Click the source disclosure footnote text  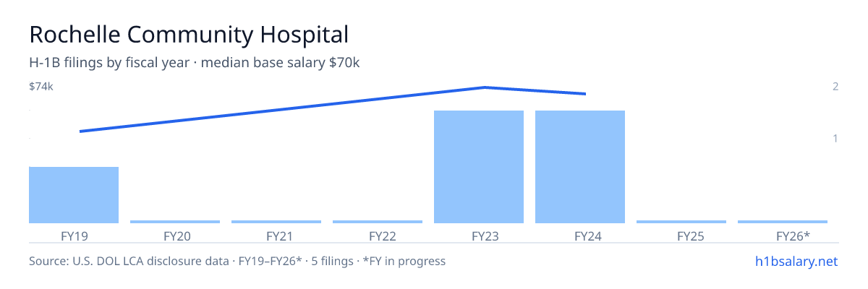(237, 261)
